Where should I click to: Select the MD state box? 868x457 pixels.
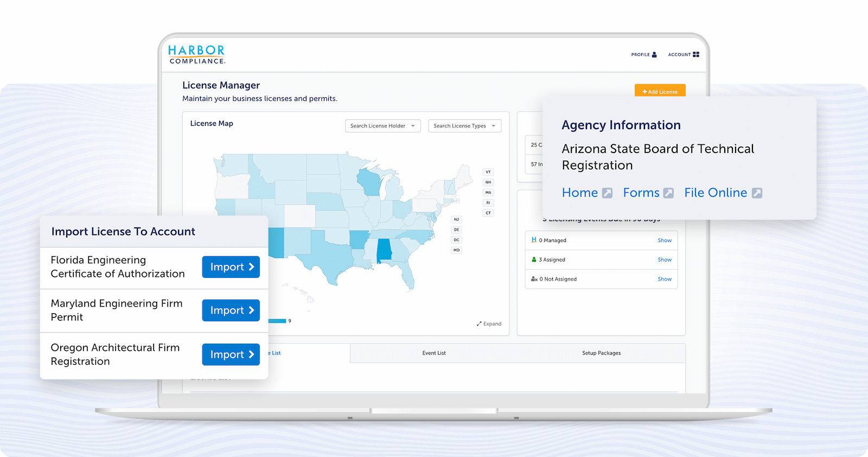[456, 250]
